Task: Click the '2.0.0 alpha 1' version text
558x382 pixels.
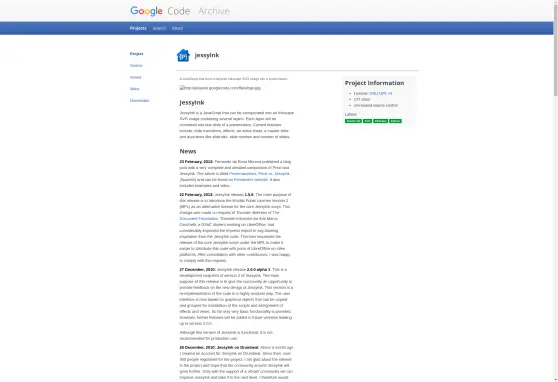Action: click(259, 270)
